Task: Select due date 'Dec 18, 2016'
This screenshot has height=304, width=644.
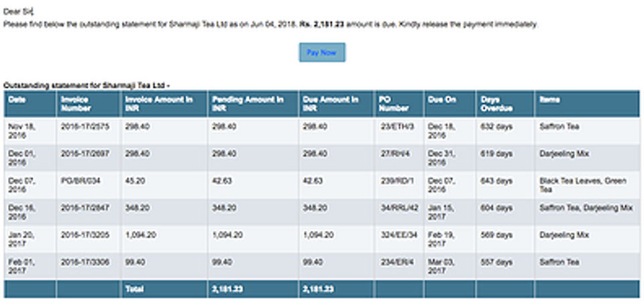Action: click(441, 131)
